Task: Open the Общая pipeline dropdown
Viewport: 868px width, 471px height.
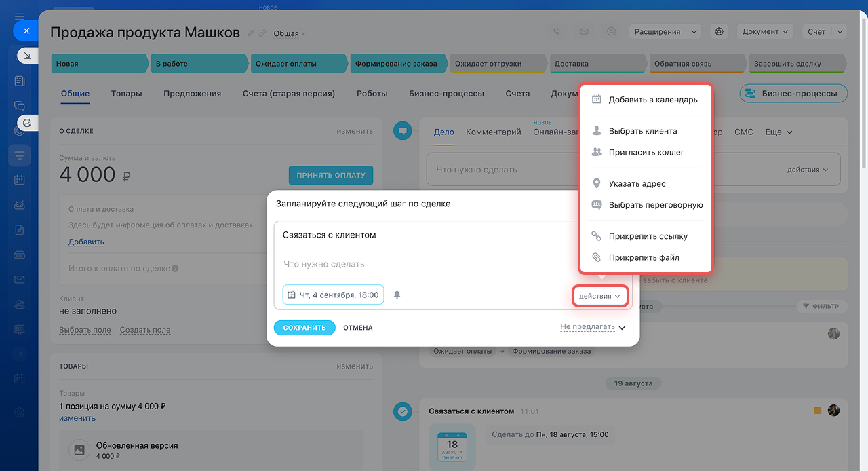Action: 290,33
